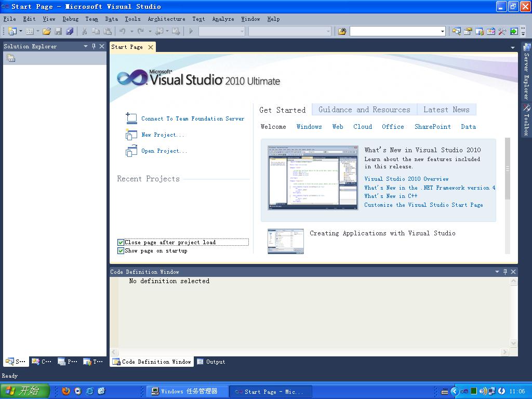Open the Debug menu
Screen dimensions: 532x399
(x=71, y=19)
